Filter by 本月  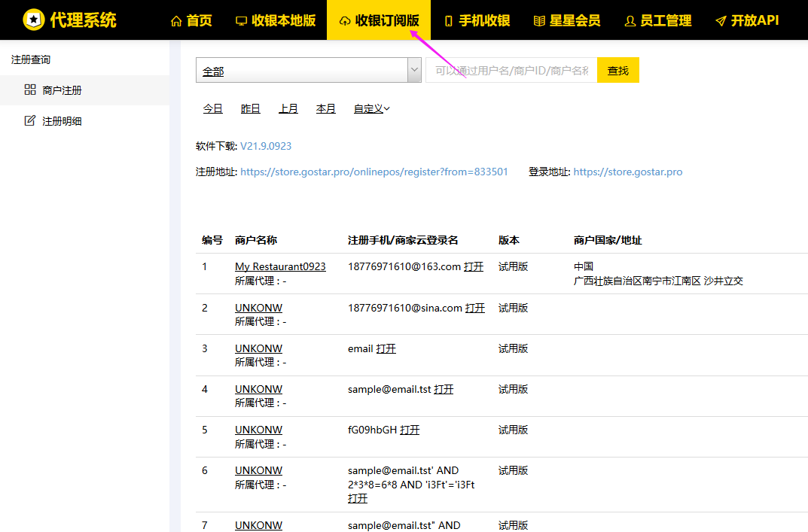325,108
